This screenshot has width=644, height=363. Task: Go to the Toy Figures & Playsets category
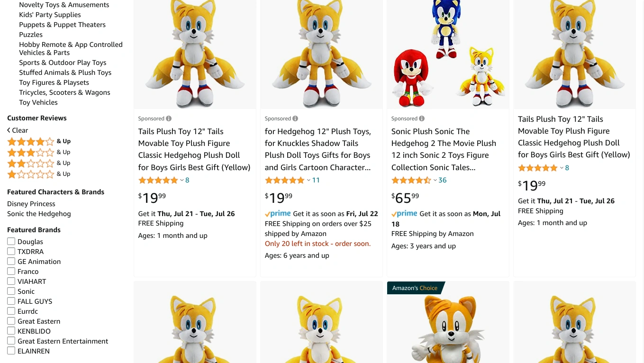pos(54,82)
